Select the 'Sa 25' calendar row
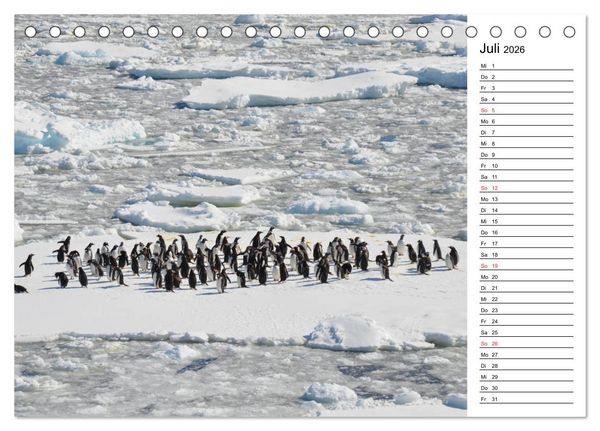The height and width of the screenshot is (431, 600). point(527,332)
